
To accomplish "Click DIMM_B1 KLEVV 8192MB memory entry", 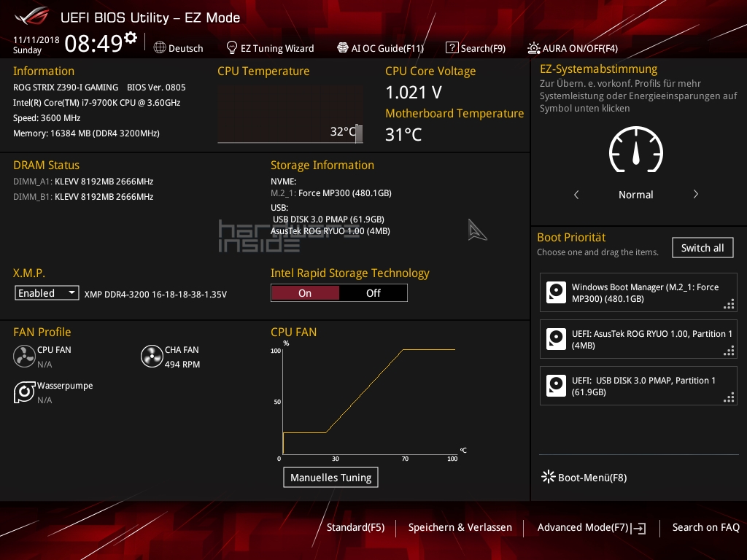I will (83, 197).
